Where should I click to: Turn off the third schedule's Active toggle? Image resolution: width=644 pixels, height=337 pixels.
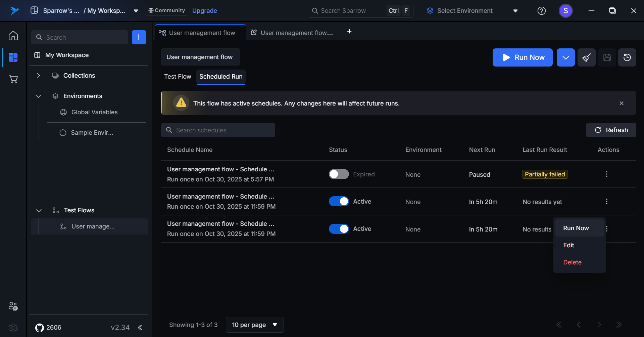(339, 229)
